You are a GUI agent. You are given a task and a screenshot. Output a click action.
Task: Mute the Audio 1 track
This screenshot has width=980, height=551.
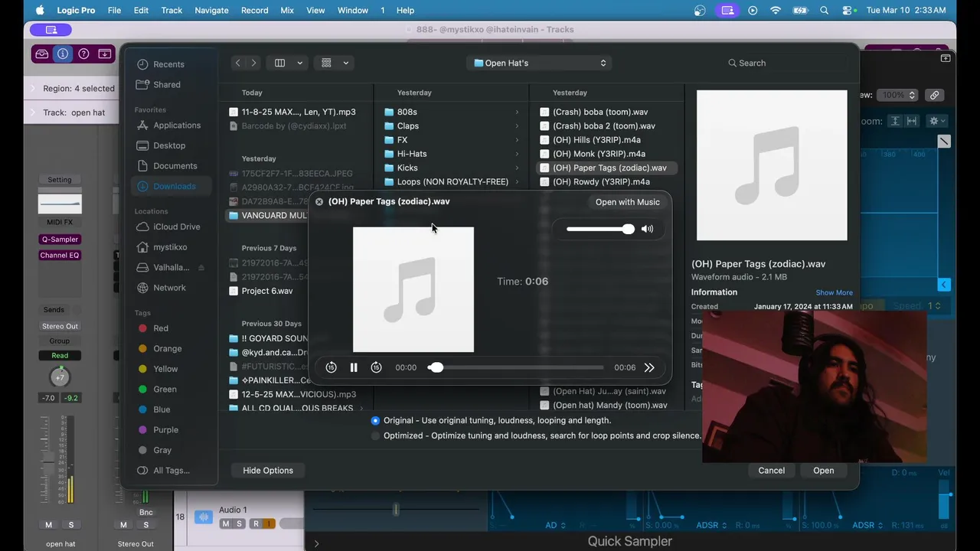point(225,523)
